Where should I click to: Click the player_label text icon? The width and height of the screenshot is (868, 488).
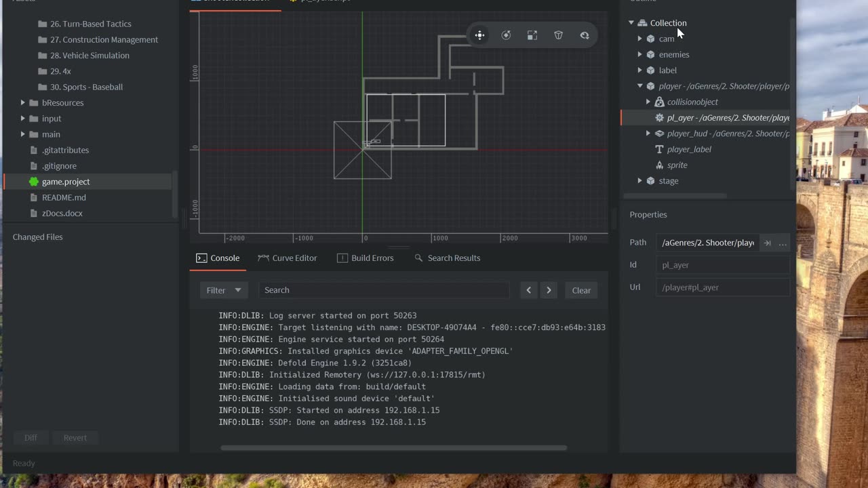[659, 149]
